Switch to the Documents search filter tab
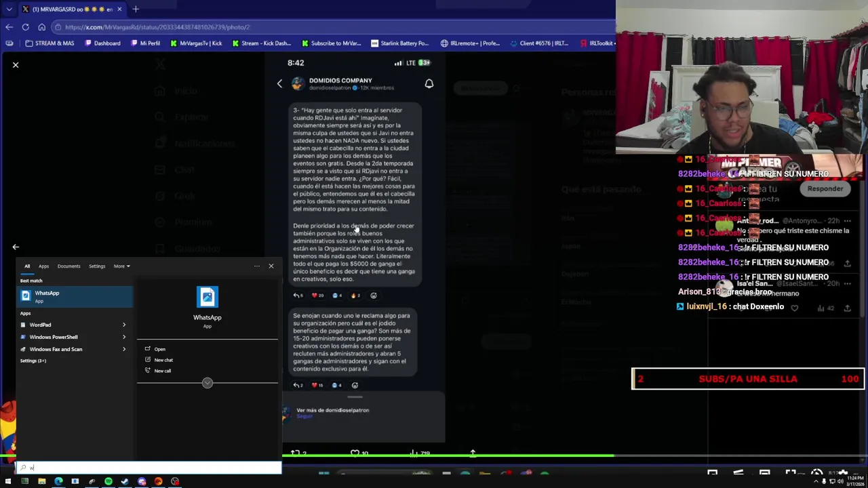Screen dimensions: 868x488 (68, 266)
